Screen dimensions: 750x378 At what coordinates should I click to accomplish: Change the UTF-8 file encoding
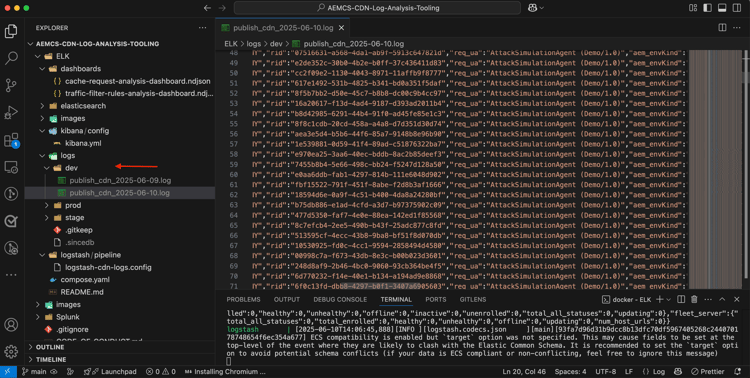tap(606, 372)
